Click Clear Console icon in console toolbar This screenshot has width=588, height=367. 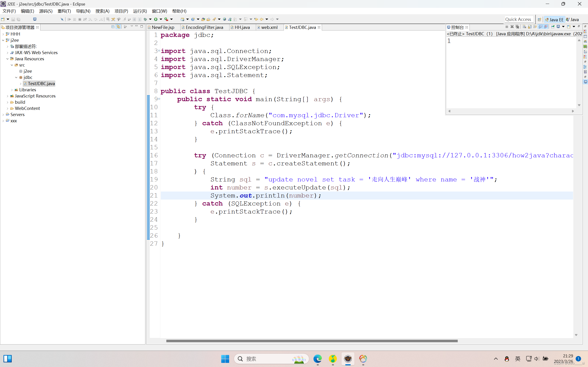click(x=524, y=27)
